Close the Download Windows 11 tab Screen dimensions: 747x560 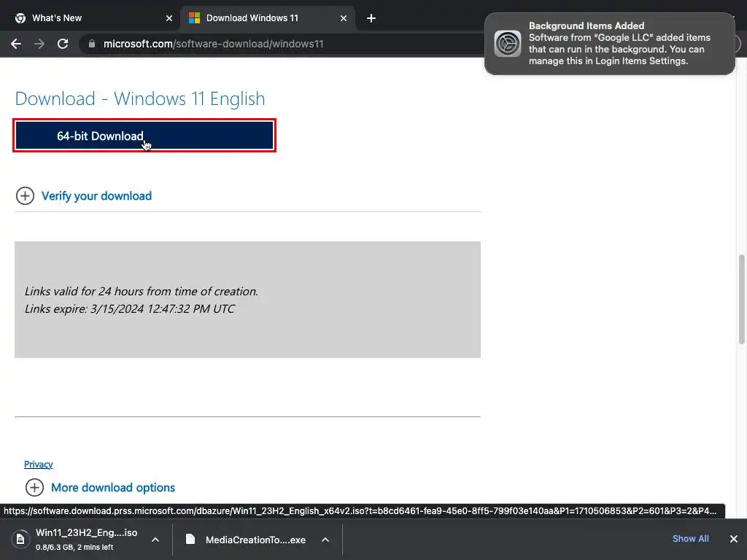click(x=344, y=18)
